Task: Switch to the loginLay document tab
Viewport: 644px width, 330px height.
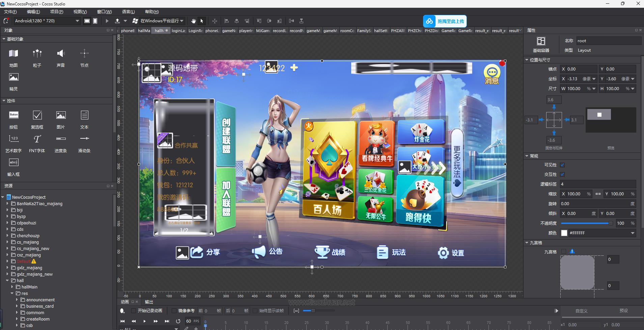Action: 178,31
